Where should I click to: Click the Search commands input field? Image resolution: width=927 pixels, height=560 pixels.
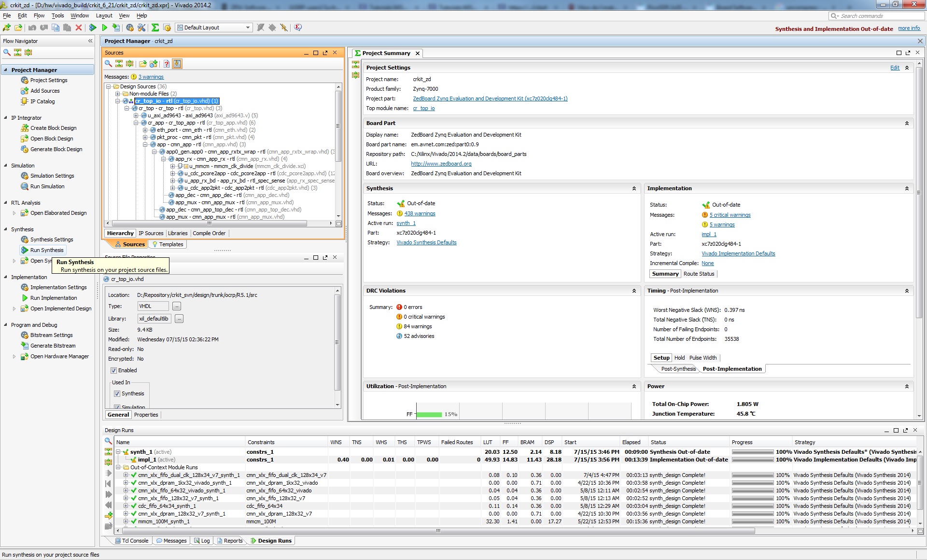[876, 16]
